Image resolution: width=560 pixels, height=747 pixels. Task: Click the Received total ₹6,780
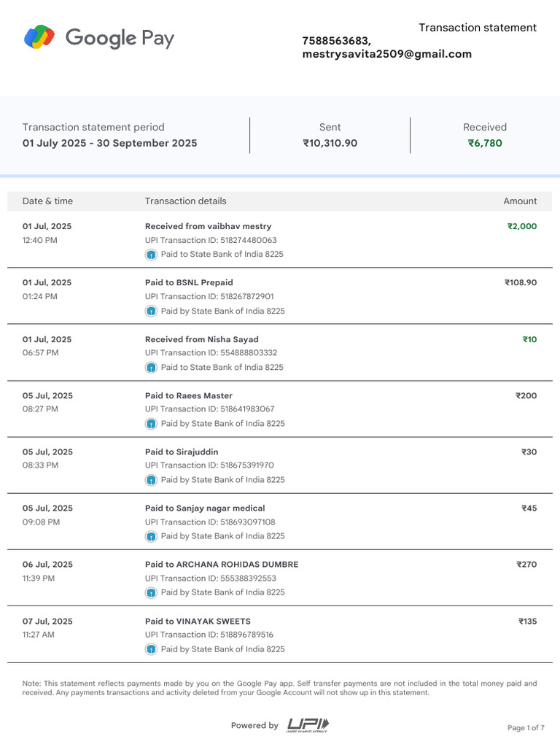[485, 143]
